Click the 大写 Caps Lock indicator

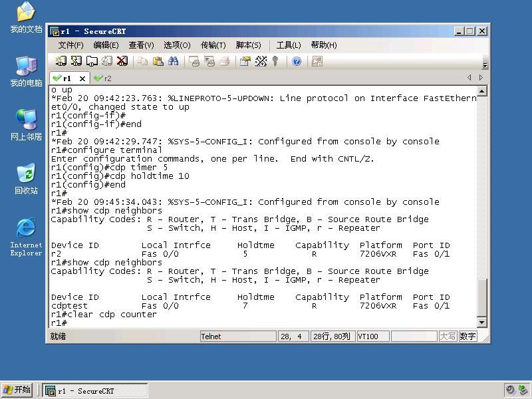[x=448, y=336]
